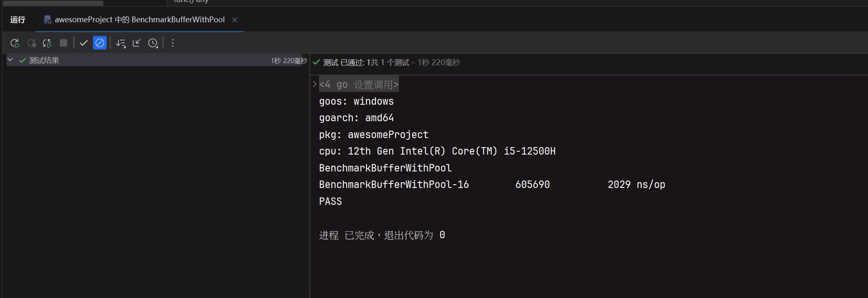Click the green passed status checkmark icon
The height and width of the screenshot is (298, 868).
[x=316, y=62]
